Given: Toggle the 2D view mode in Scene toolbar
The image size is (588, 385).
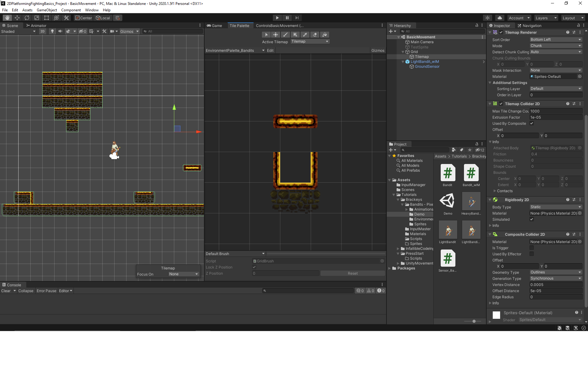Looking at the screenshot, I should point(42,31).
